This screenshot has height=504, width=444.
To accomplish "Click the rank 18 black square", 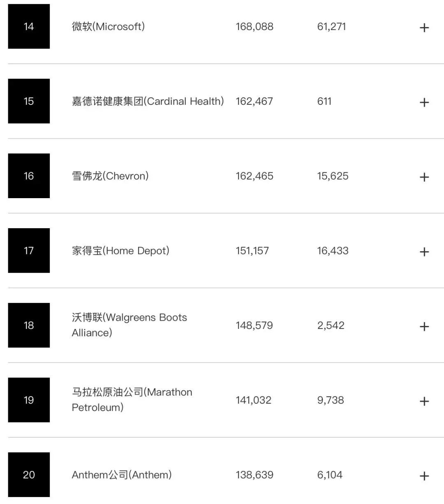I will (29, 325).
